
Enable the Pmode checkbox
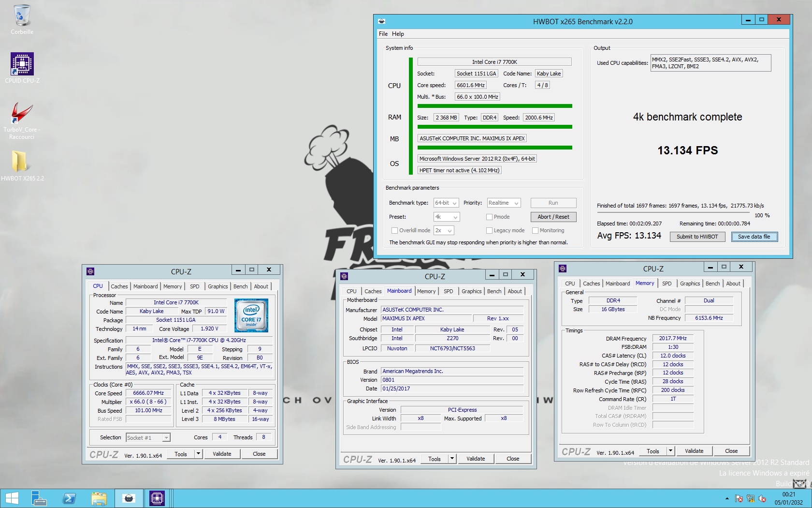pyautogui.click(x=489, y=217)
